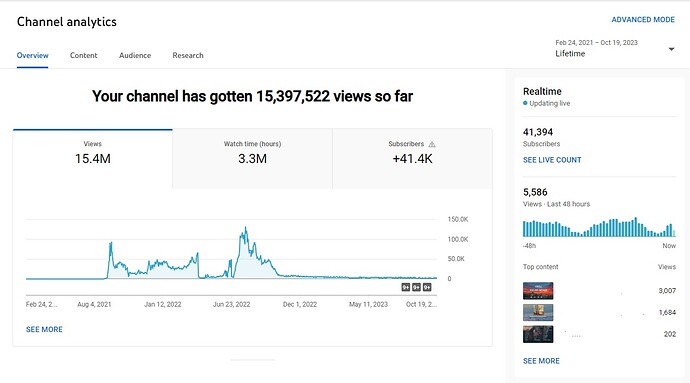Image resolution: width=690 pixels, height=383 pixels.
Task: Click the highest peak of the views line chart
Action: 245,228
